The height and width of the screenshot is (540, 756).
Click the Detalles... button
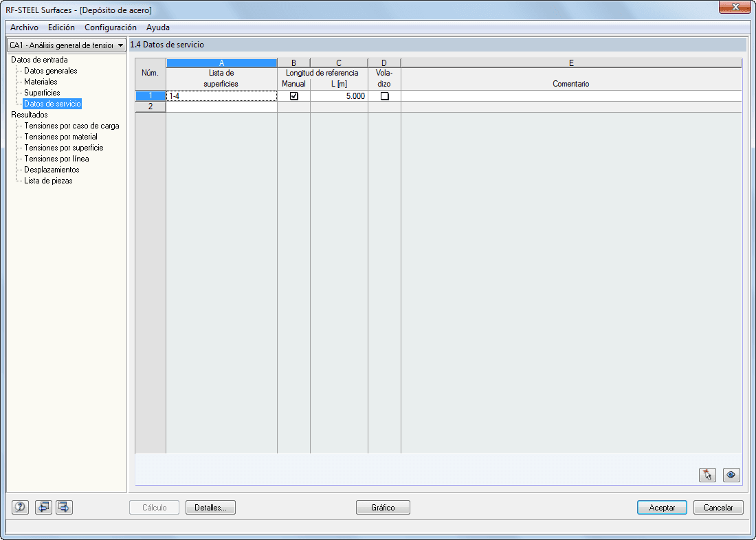coord(210,507)
